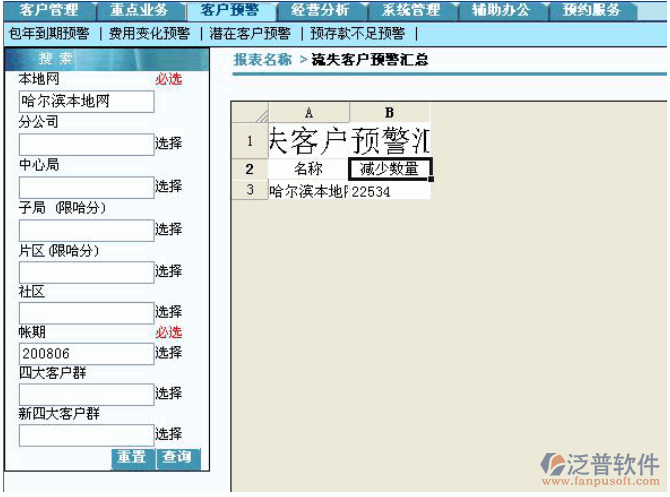The width and height of the screenshot is (670, 497).
Task: Open the 预约服务 tab
Action: [591, 10]
